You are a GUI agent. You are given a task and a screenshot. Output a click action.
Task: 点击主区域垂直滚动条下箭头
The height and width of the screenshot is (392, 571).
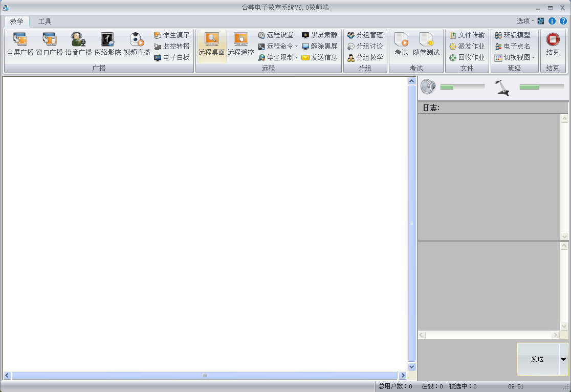pos(411,366)
